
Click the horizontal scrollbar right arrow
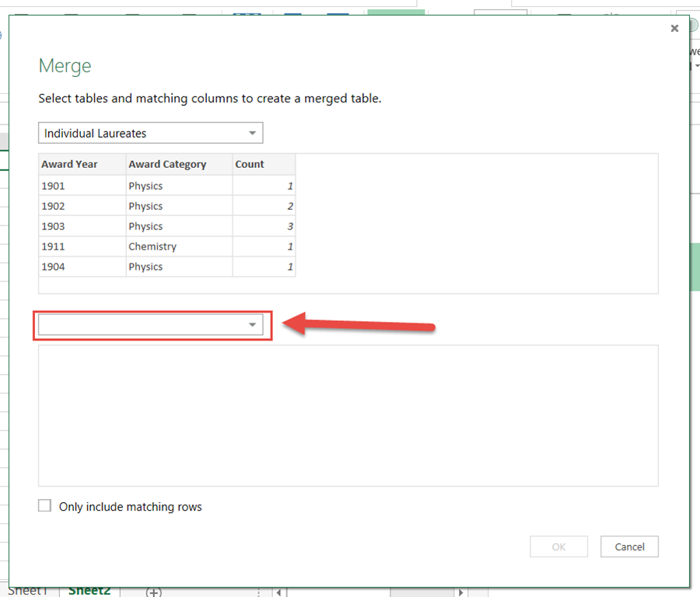461,592
